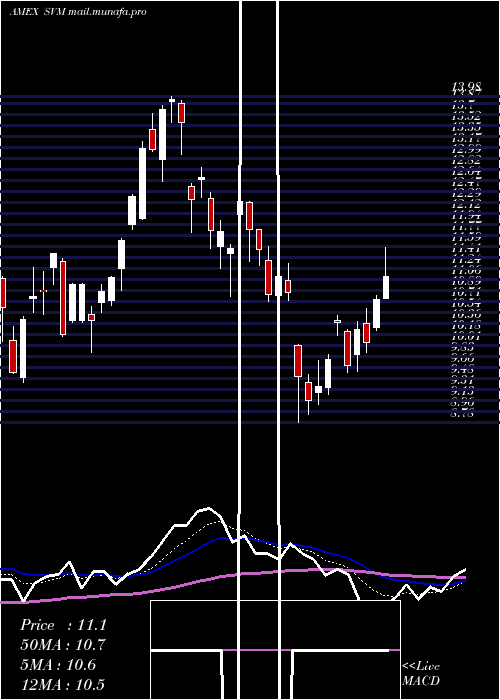Click the 13.98 top price label
This screenshot has width=500, height=700.
466,87
